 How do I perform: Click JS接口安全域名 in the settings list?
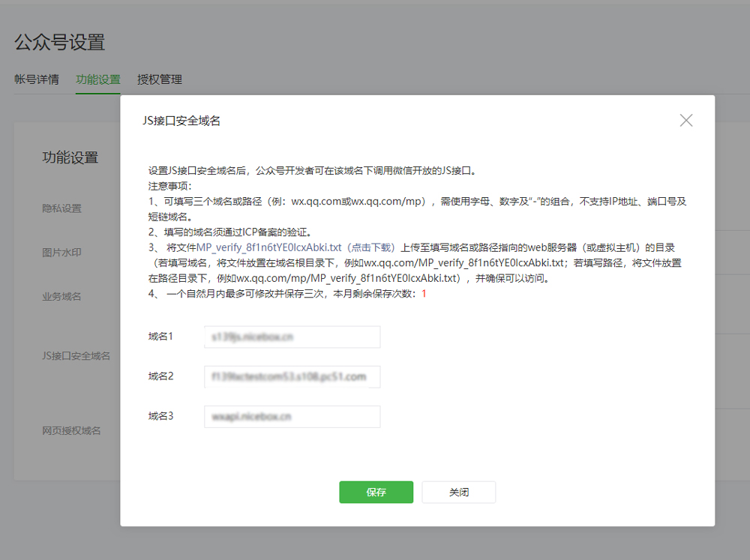pos(76,355)
